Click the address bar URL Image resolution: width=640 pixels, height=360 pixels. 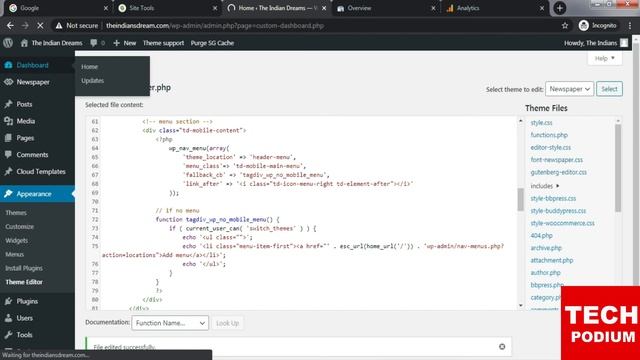click(215, 26)
